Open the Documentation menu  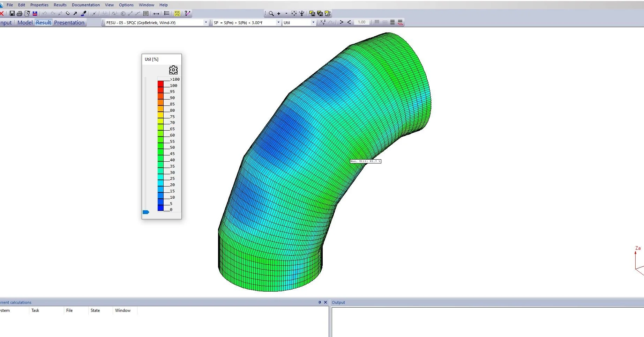point(86,5)
